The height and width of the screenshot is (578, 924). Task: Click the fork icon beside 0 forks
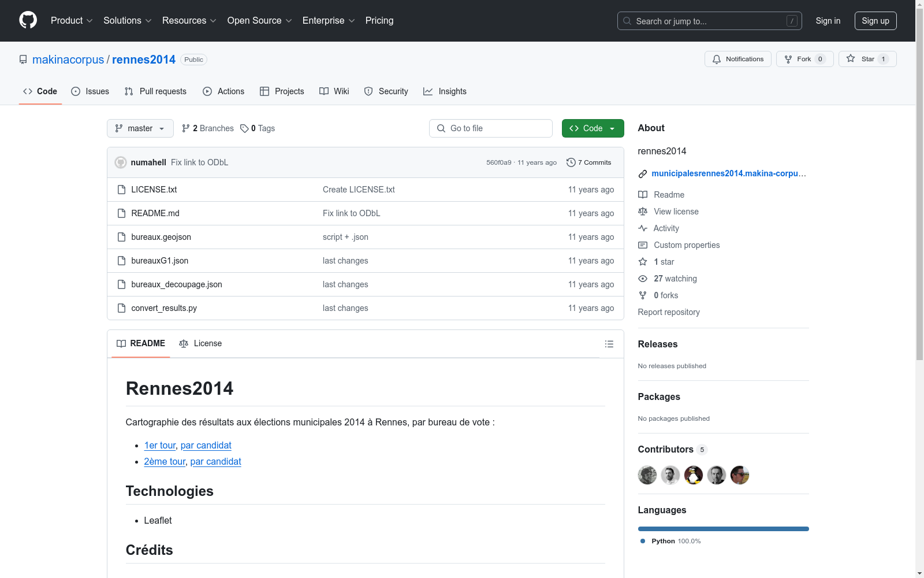[643, 295]
